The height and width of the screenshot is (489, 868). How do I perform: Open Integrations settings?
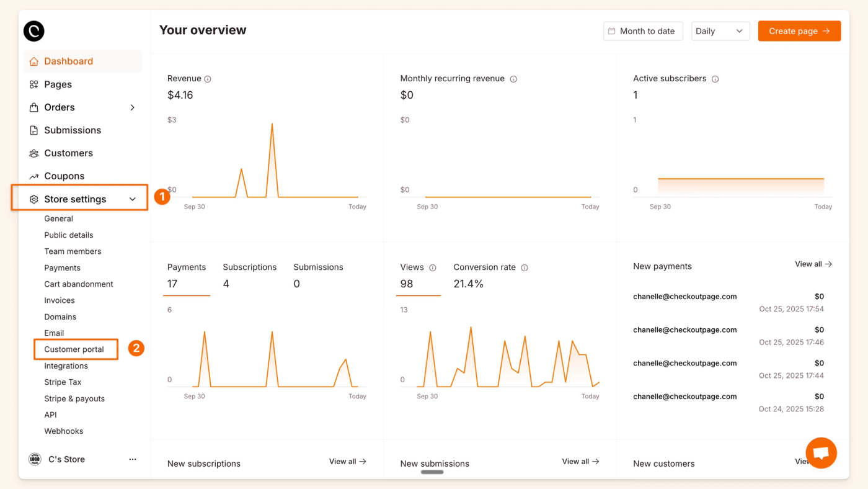[x=66, y=366]
